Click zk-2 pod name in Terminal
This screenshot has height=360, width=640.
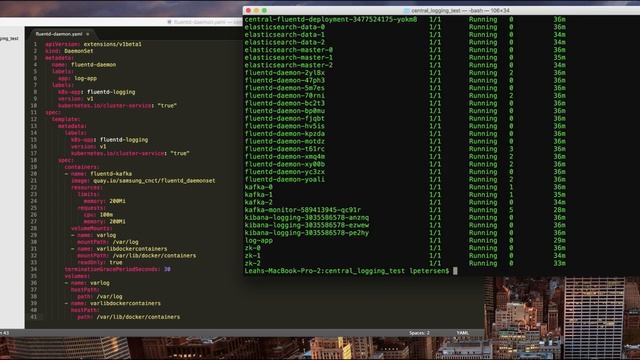click(252, 263)
